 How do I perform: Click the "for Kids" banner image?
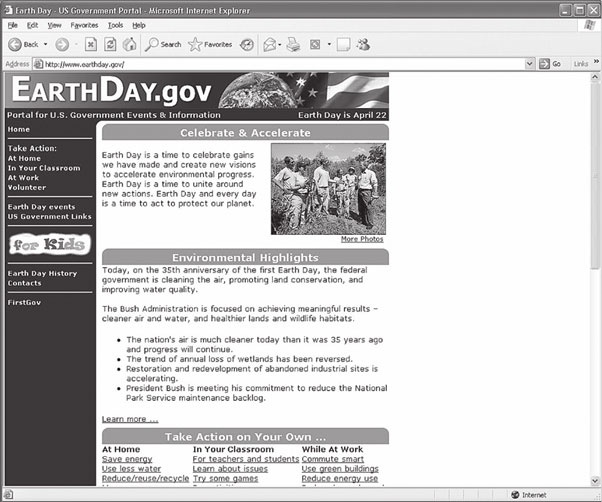point(48,244)
